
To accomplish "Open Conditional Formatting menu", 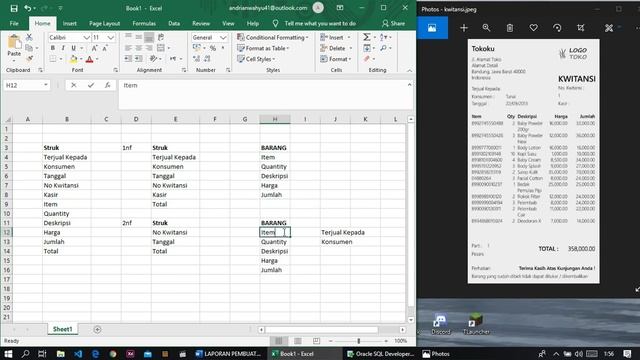I will (x=273, y=37).
